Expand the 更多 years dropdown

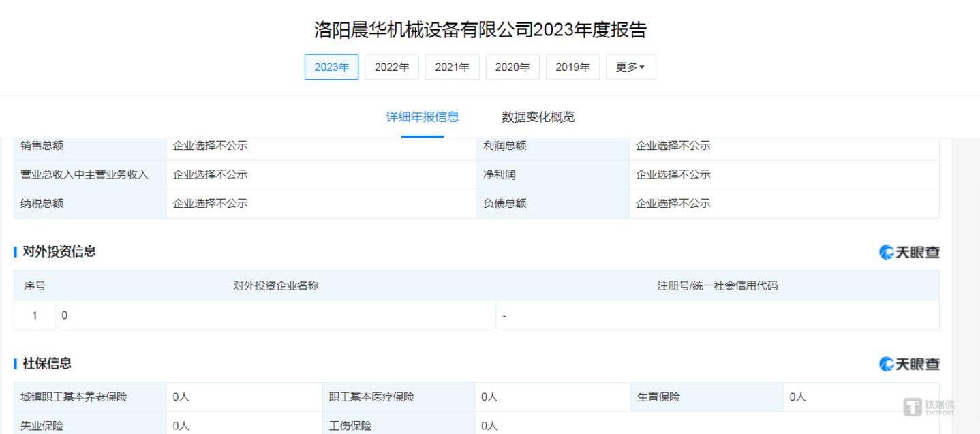pyautogui.click(x=630, y=67)
